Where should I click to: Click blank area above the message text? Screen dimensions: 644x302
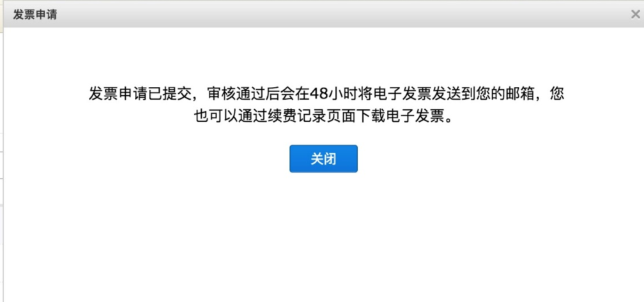[x=323, y=56]
